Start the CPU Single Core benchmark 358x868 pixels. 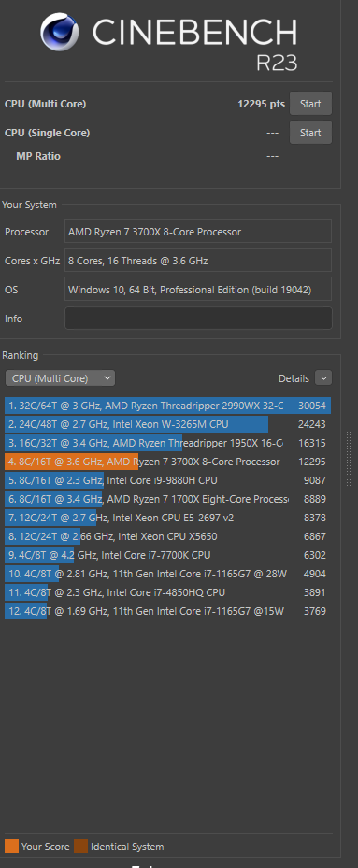coord(310,133)
